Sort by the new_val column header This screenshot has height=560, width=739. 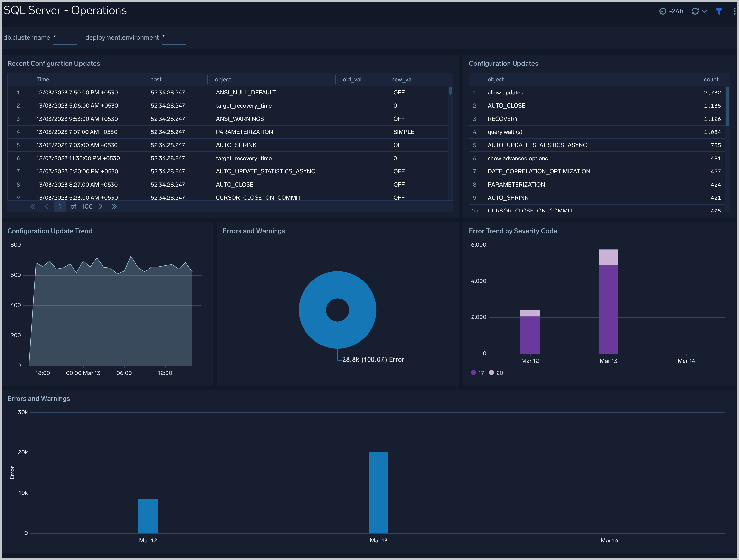(x=402, y=80)
